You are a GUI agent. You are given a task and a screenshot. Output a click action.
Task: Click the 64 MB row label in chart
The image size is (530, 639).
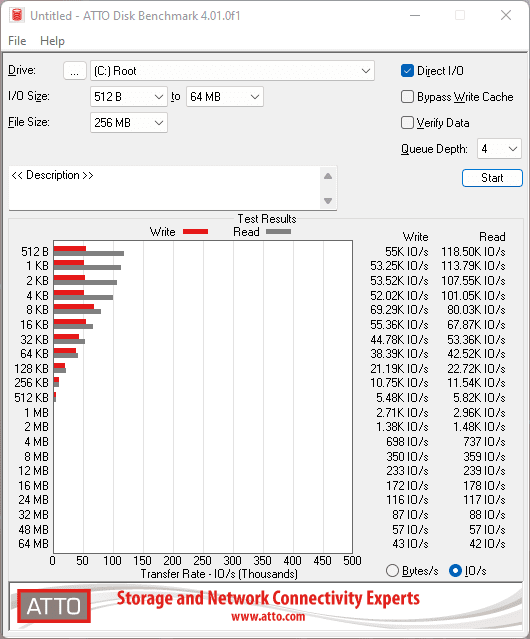33,544
